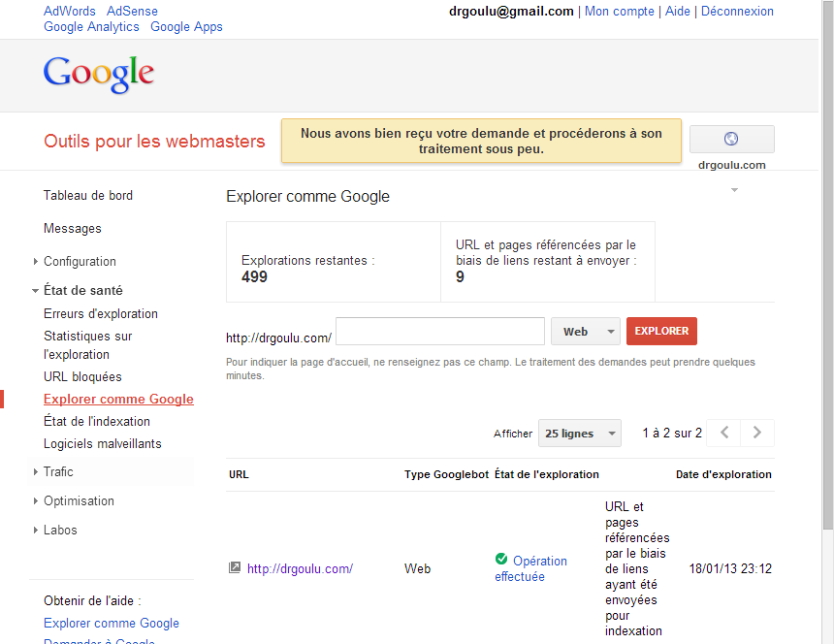
Task: Select État de l'indexation menu item
Action: click(x=97, y=421)
